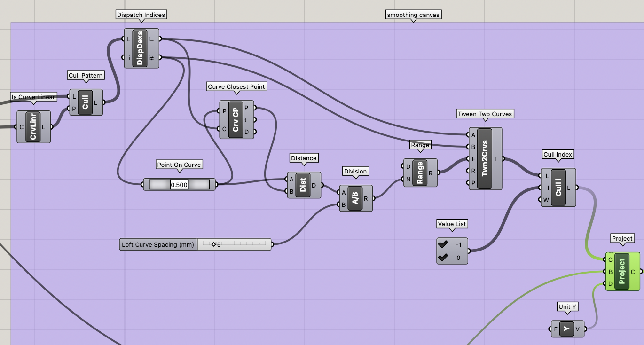
Task: Click the Project label above green component
Action: 622,239
